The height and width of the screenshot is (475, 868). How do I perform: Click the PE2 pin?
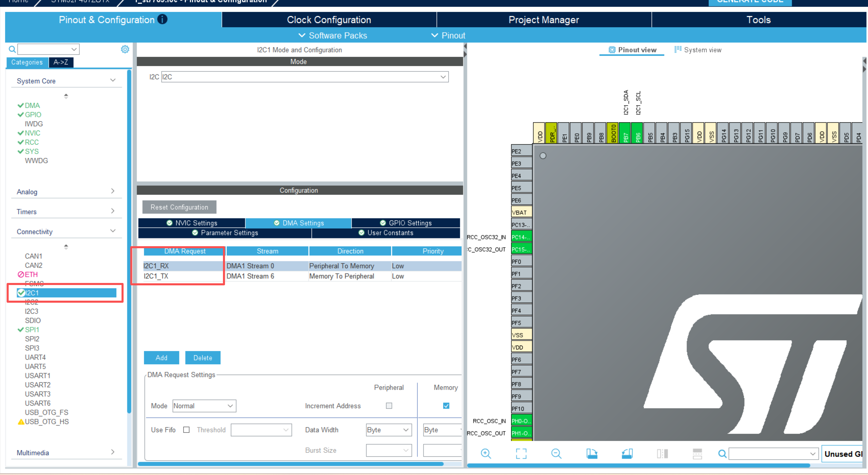521,151
